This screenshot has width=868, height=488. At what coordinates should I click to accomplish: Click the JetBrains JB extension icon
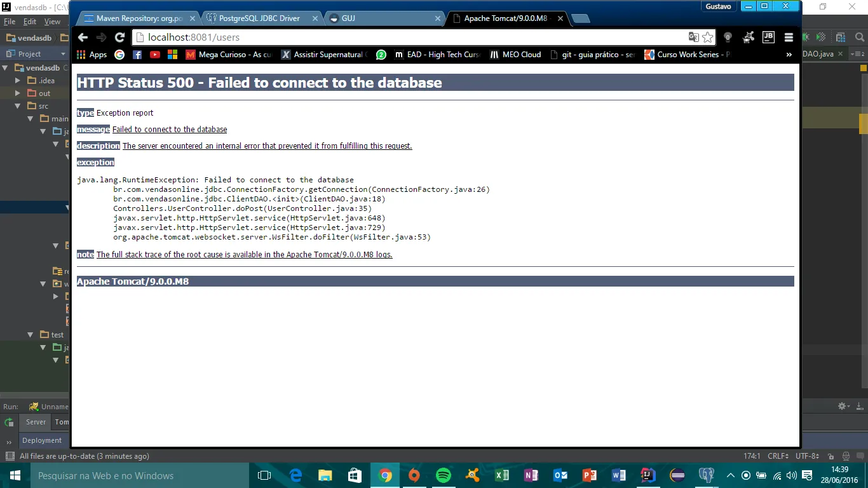tap(768, 37)
